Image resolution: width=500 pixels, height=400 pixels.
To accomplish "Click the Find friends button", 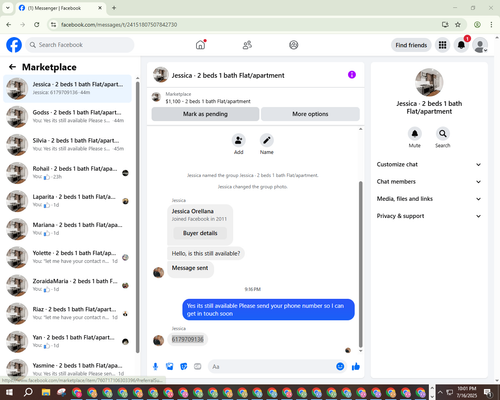I will coord(411,45).
